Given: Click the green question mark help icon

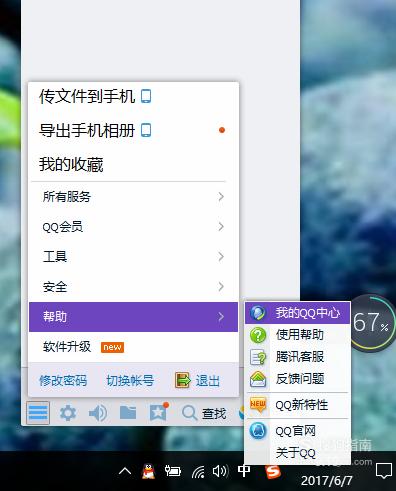Looking at the screenshot, I should (258, 335).
